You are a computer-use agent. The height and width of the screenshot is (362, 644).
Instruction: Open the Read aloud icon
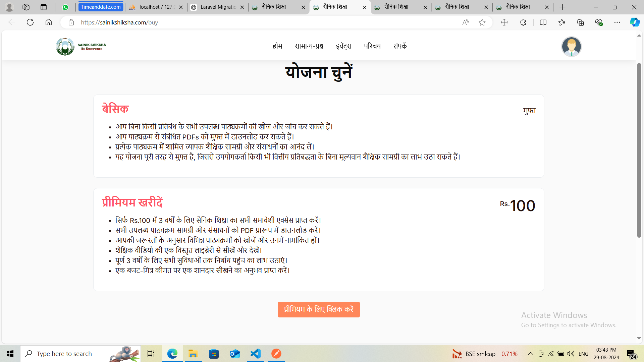click(x=465, y=22)
